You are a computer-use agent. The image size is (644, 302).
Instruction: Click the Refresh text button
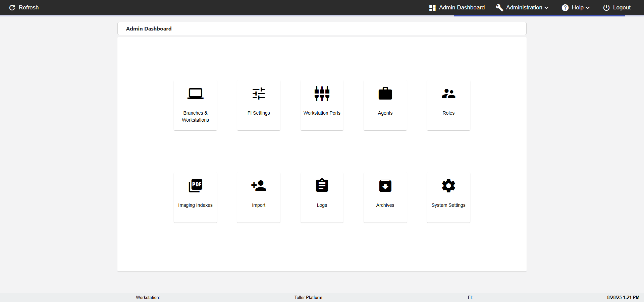pos(29,7)
